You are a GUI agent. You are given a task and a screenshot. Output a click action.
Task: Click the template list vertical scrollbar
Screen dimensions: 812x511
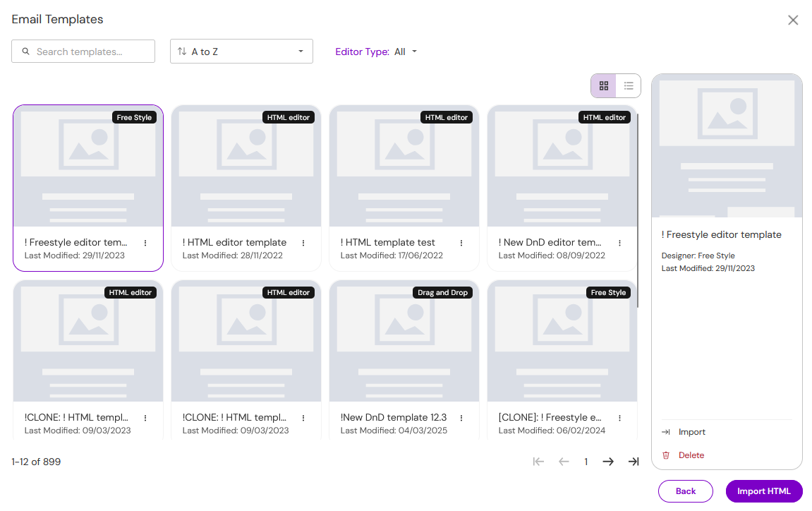point(638,210)
